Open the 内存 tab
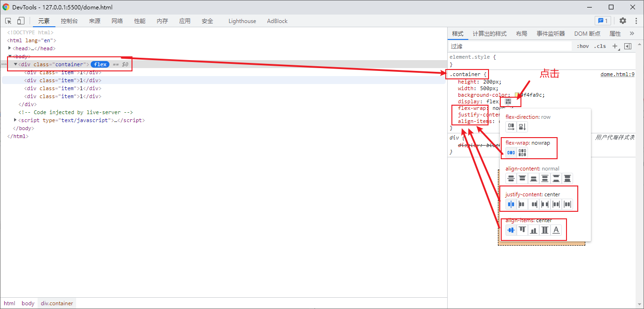 click(162, 21)
